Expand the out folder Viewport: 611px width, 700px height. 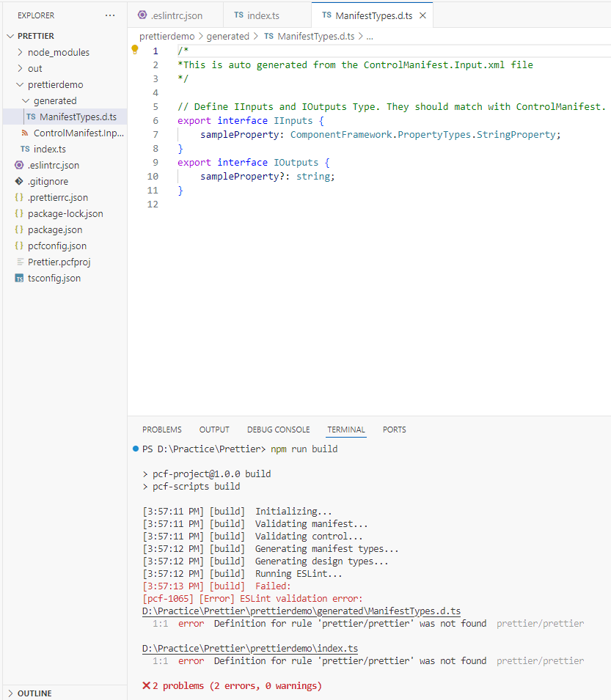[20, 69]
